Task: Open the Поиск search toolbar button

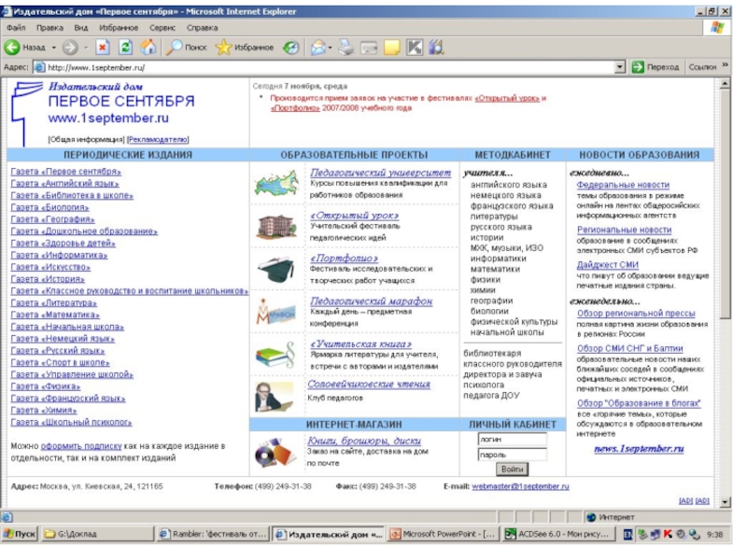Action: [x=187, y=48]
